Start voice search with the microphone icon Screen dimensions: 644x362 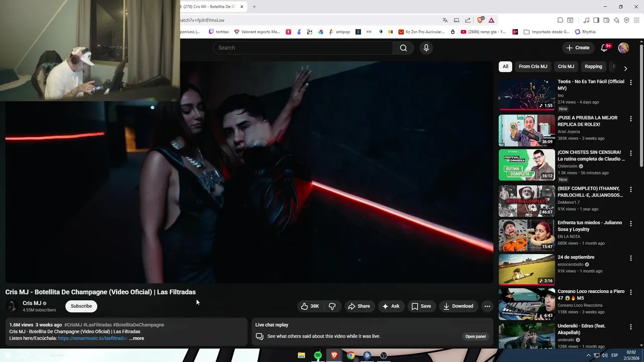point(426,48)
